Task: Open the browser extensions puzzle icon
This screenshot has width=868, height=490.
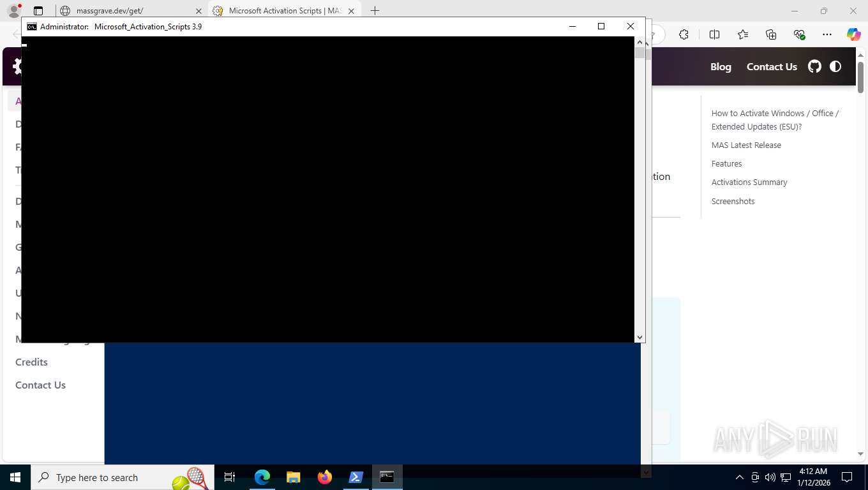Action: click(x=684, y=34)
